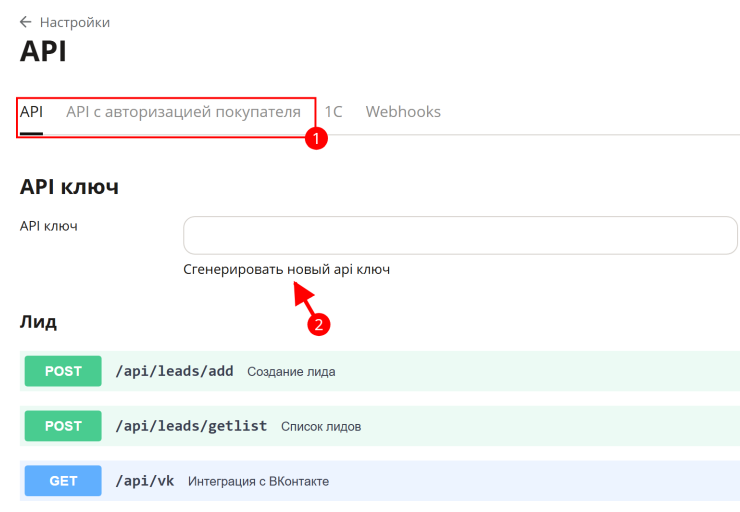This screenshot has width=740, height=512.
Task: Click the large API page title
Action: 43,51
